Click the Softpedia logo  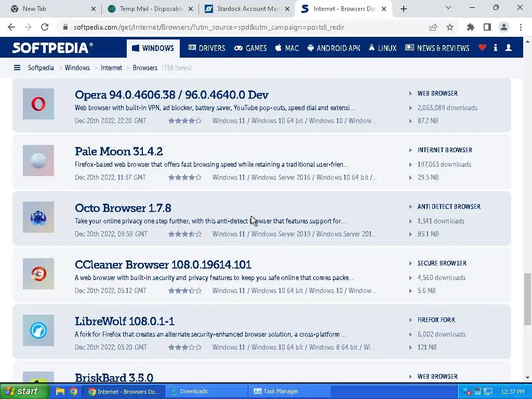[x=52, y=48]
